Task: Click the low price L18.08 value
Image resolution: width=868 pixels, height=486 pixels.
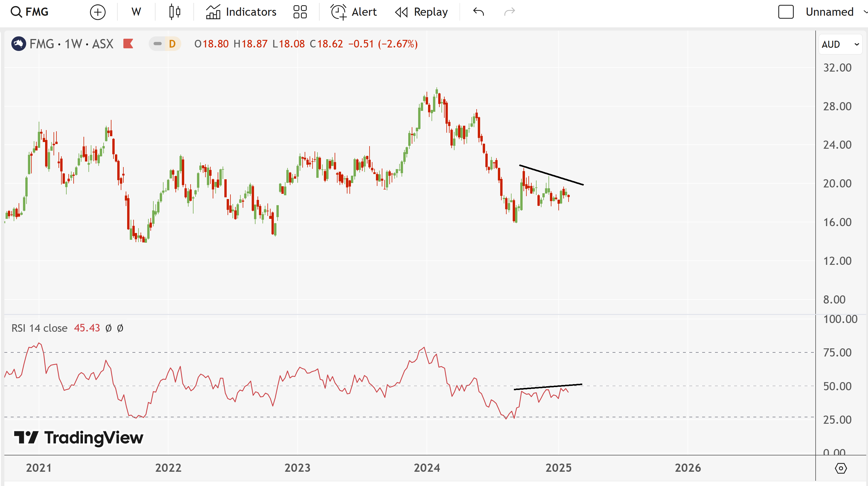Action: point(288,44)
